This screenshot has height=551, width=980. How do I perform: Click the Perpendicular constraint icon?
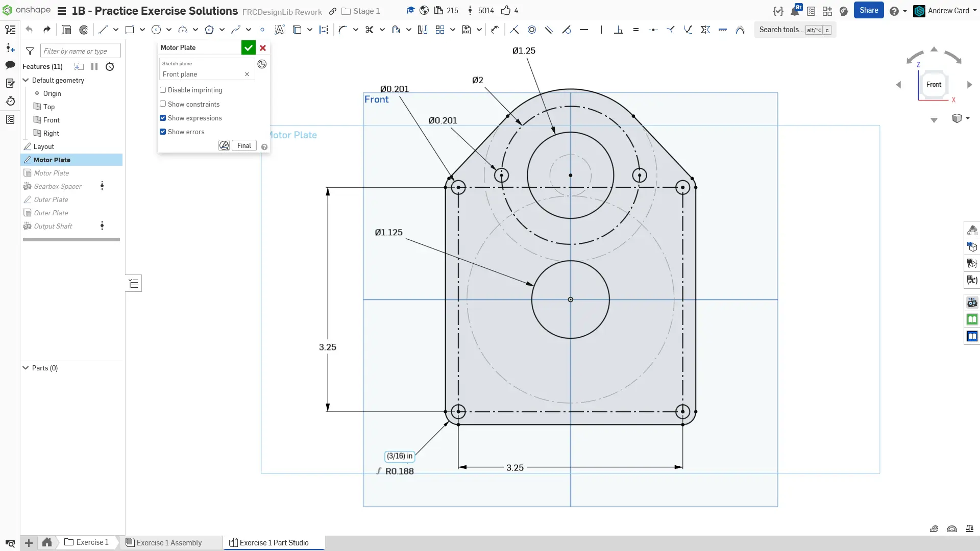[619, 30]
